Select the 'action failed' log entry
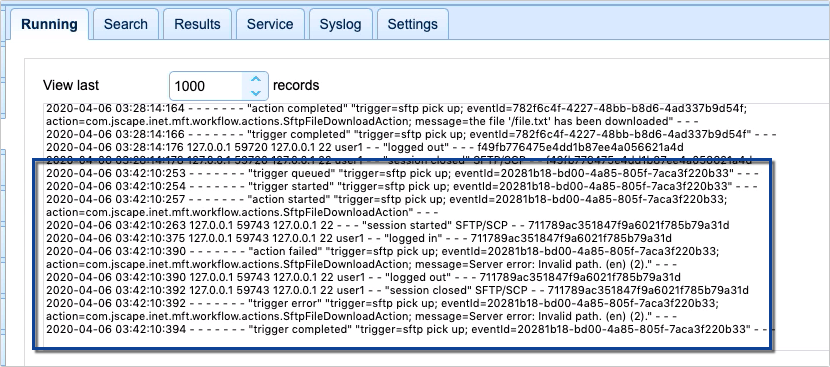The height and width of the screenshot is (367, 830). 383,258
